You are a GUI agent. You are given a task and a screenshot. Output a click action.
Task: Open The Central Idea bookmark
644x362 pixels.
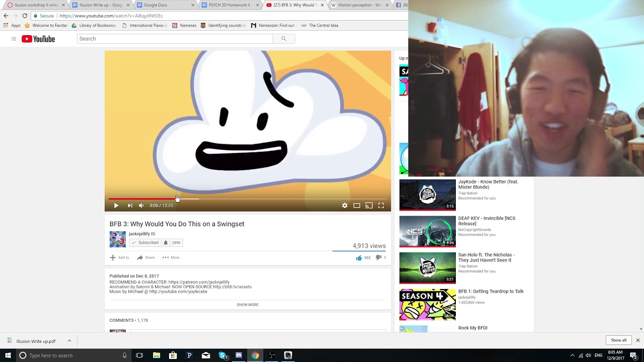coord(319,25)
